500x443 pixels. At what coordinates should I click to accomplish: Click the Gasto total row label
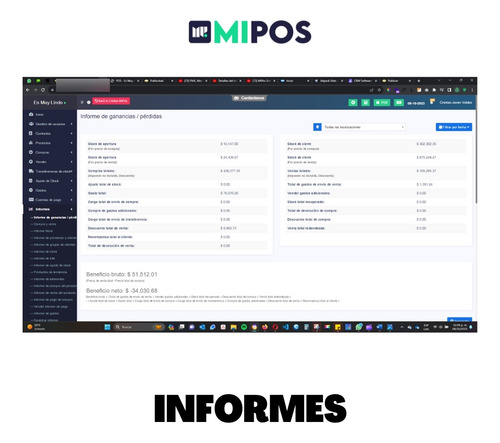97,193
